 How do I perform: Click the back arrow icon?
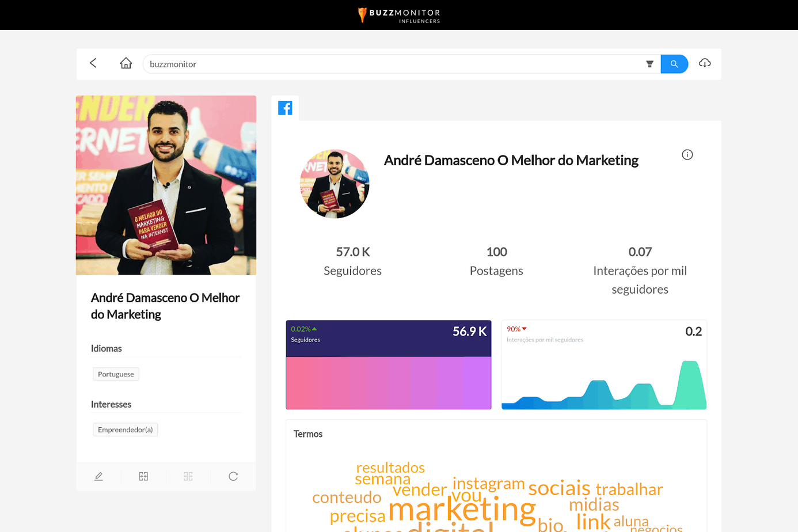93,63
